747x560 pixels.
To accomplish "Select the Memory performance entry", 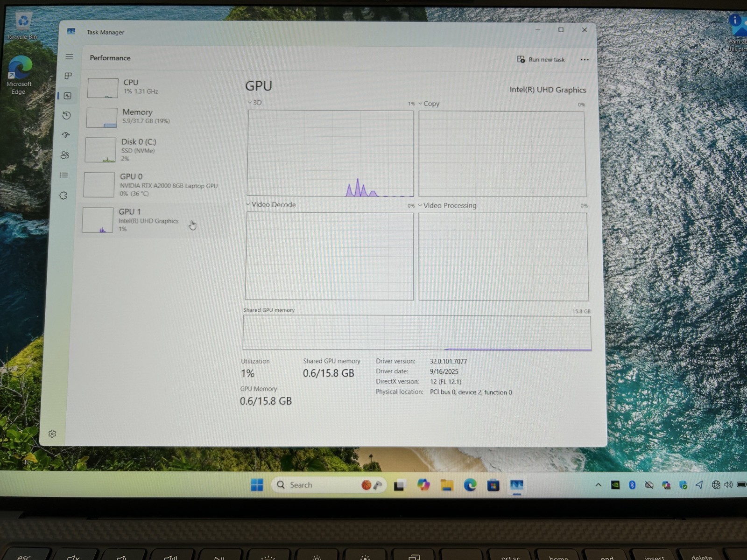I will click(x=155, y=117).
